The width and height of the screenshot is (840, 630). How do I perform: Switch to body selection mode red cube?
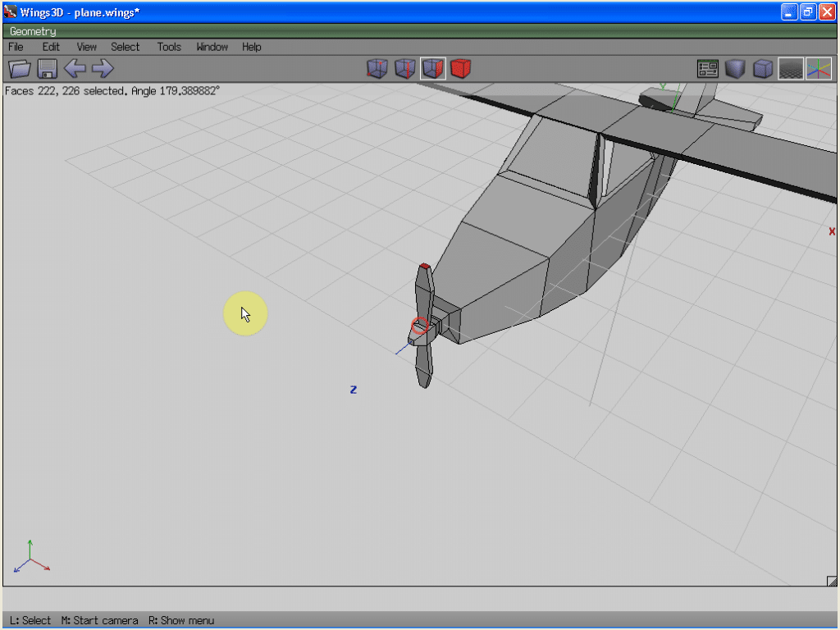click(461, 69)
